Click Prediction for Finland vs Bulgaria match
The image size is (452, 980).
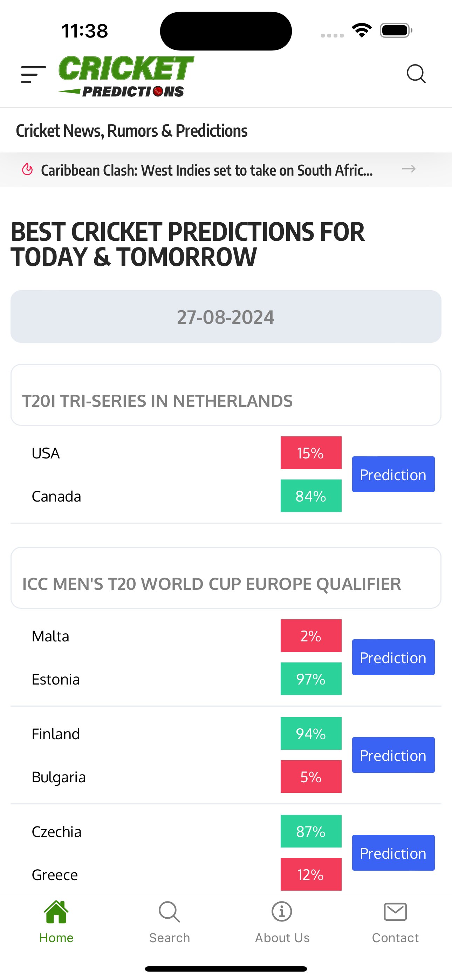[393, 755]
